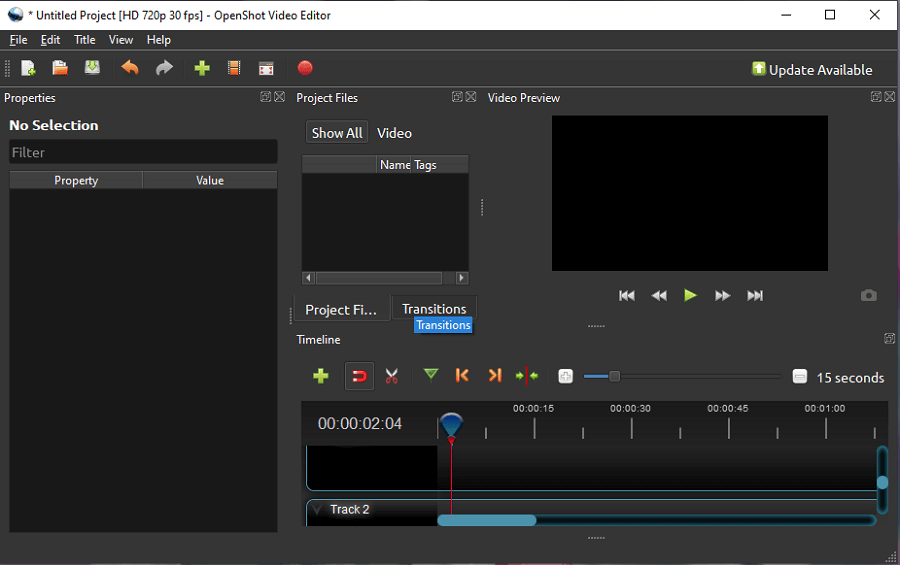The height and width of the screenshot is (565, 900).
Task: Fast forward the video preview
Action: click(723, 296)
